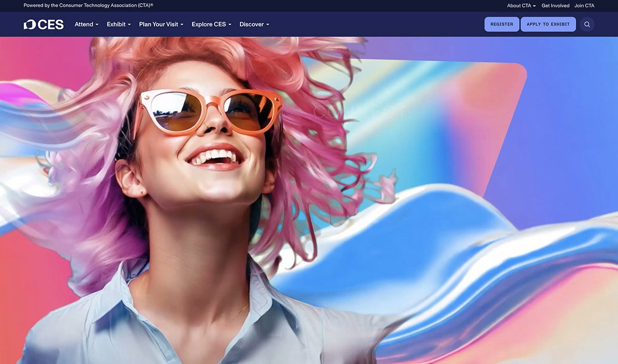Expand the Explore CES menu
Viewport: 618px width, 364px height.
pyautogui.click(x=212, y=24)
